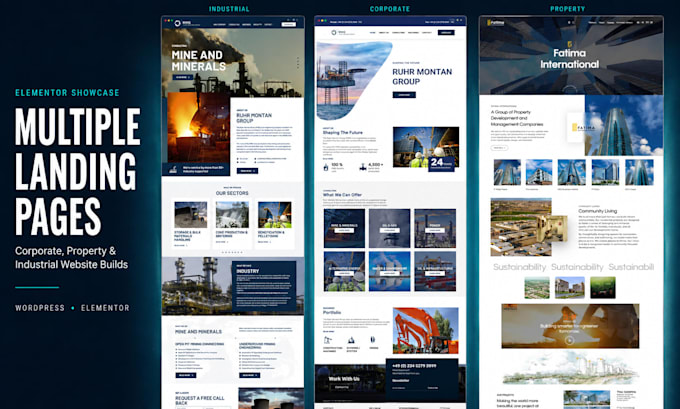Click the Home item in Corporate navbar
The width and height of the screenshot is (680, 409).
pyautogui.click(x=373, y=33)
